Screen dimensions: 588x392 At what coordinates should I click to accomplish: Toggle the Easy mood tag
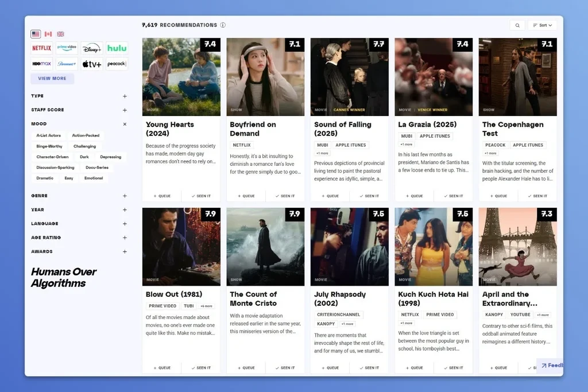pyautogui.click(x=69, y=178)
